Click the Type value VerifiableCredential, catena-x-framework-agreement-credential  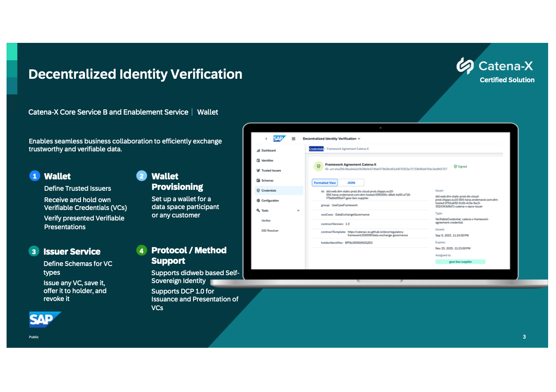point(462,221)
